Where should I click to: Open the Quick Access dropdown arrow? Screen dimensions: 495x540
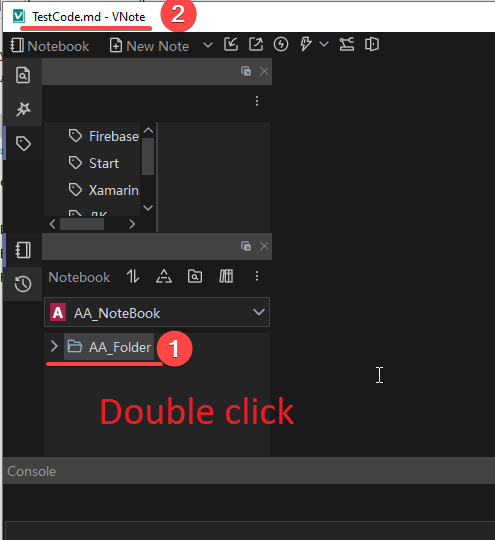(324, 44)
